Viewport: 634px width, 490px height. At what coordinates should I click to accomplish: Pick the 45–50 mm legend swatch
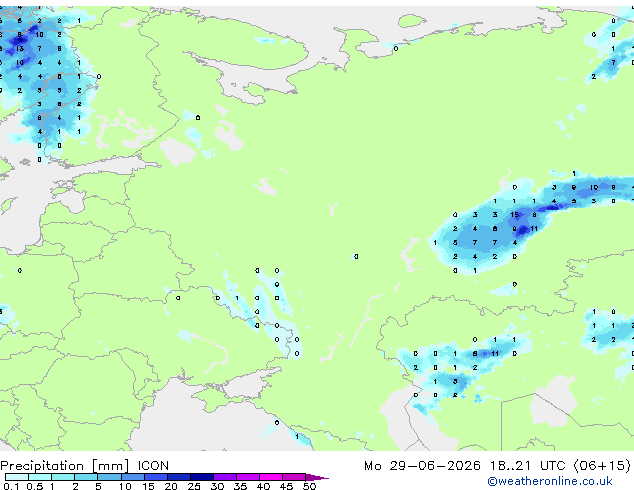point(294,477)
